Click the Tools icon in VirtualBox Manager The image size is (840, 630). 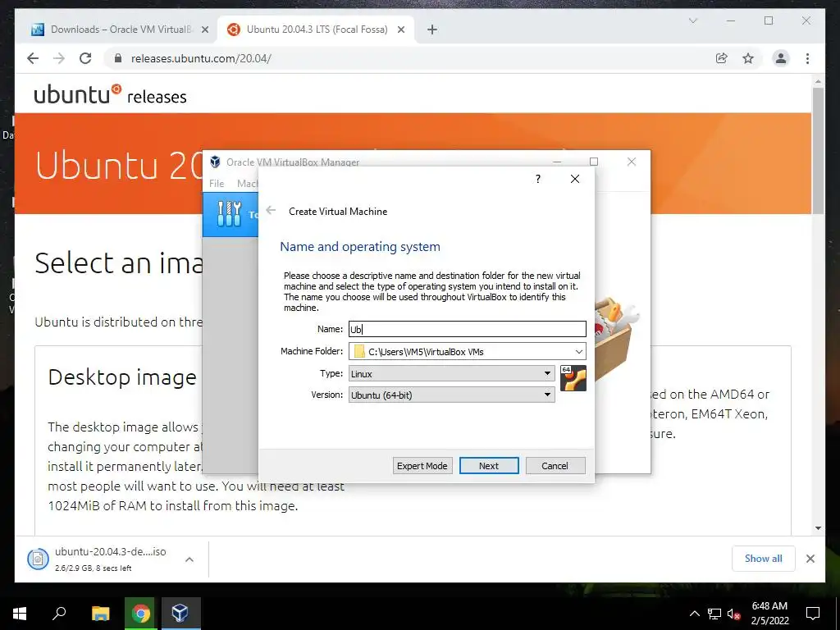[230, 214]
